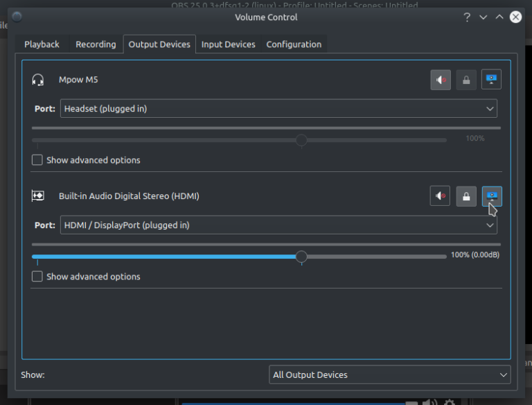The image size is (532, 405).
Task: Open the Input Devices tab
Action: (x=228, y=44)
